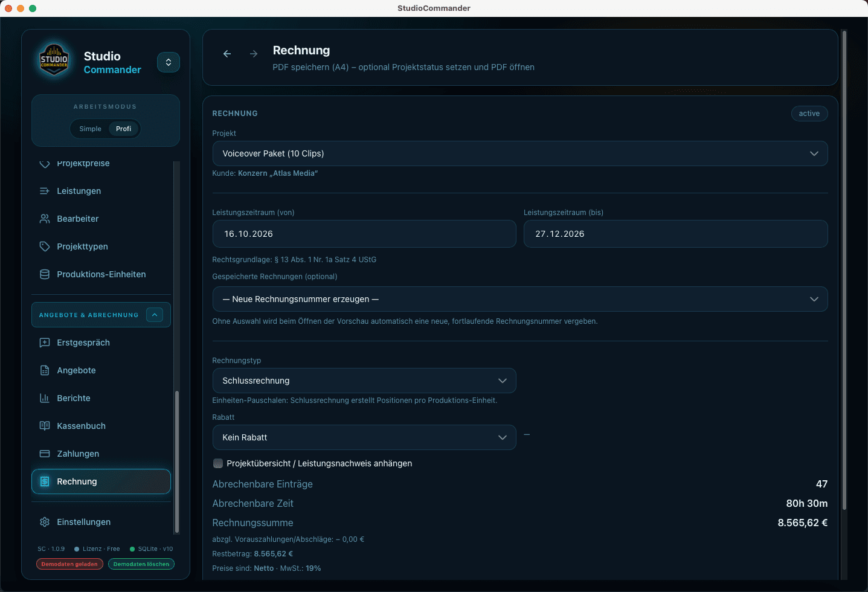Open the Leistungen sidebar section
Viewport: 868px width, 592px height.
pos(79,190)
